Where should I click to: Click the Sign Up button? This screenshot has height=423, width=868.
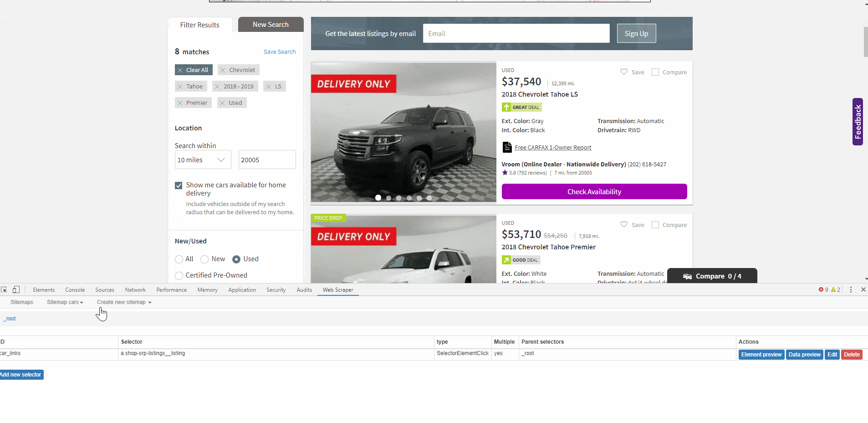pyautogui.click(x=636, y=33)
